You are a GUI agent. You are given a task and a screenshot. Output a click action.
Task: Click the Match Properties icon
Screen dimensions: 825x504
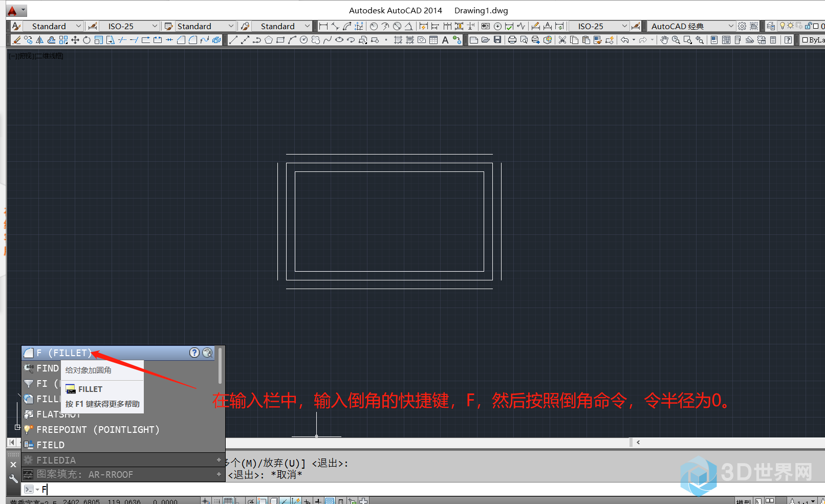[597, 40]
